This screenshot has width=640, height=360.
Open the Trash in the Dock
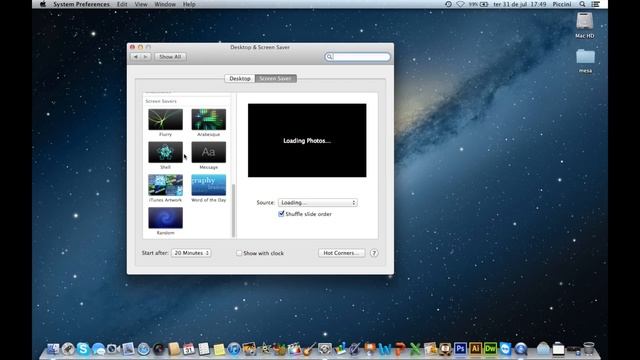(x=589, y=349)
